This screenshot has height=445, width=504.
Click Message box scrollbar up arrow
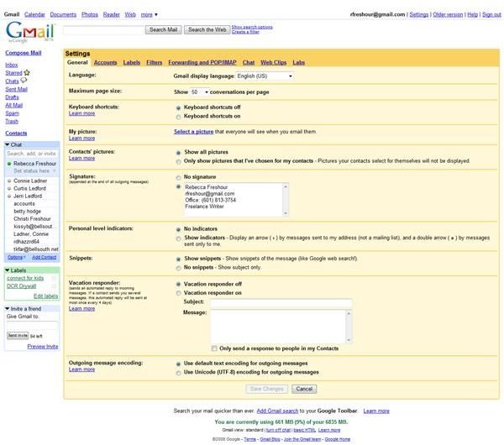pyautogui.click(x=349, y=313)
